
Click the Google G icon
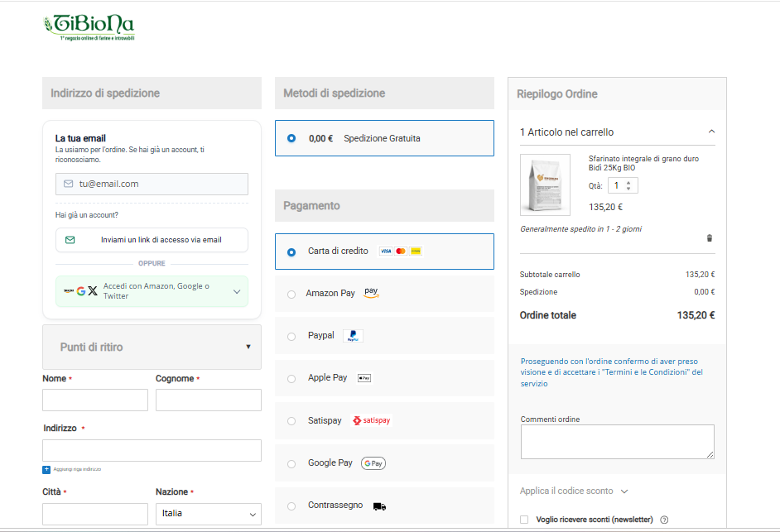pyautogui.click(x=81, y=291)
